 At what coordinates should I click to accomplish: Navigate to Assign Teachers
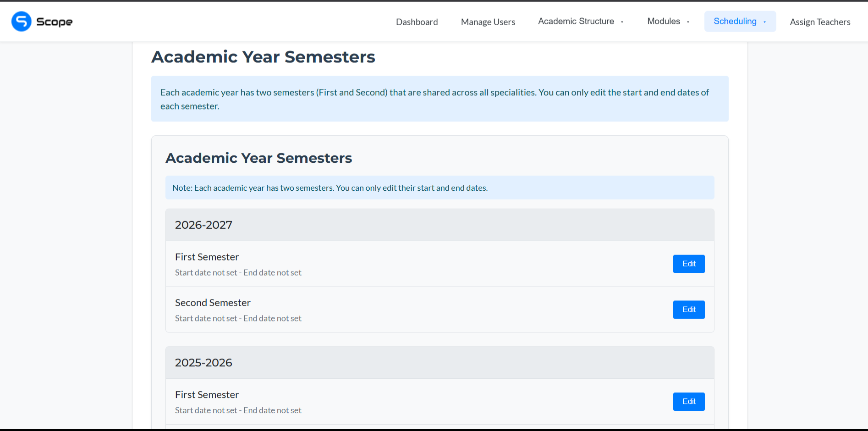pyautogui.click(x=820, y=22)
